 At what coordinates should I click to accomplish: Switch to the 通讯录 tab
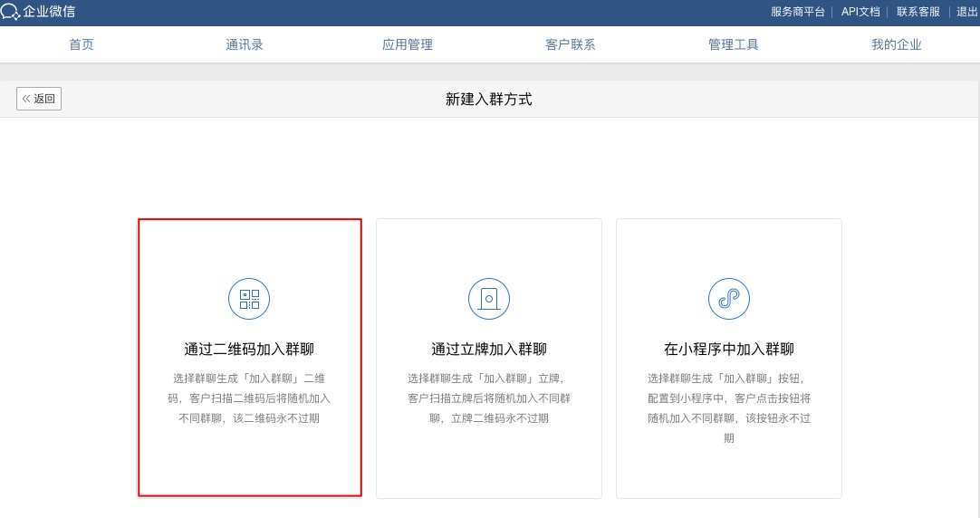(245, 44)
